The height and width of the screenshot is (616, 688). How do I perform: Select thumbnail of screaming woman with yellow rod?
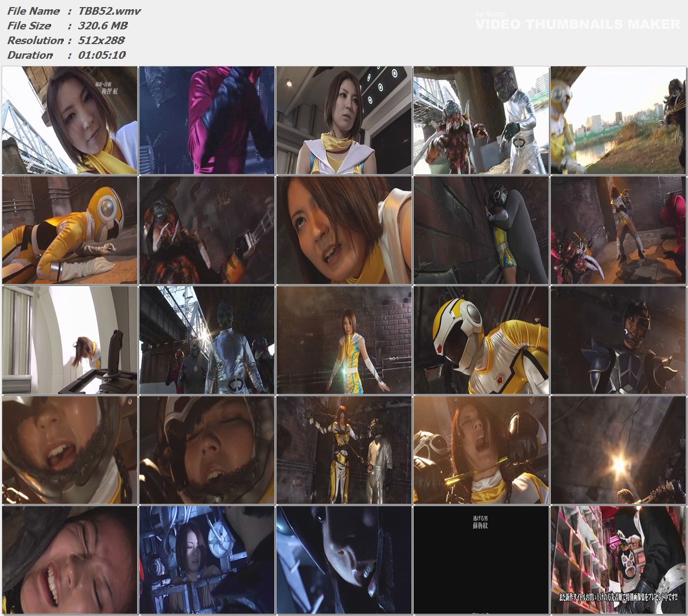point(481,450)
